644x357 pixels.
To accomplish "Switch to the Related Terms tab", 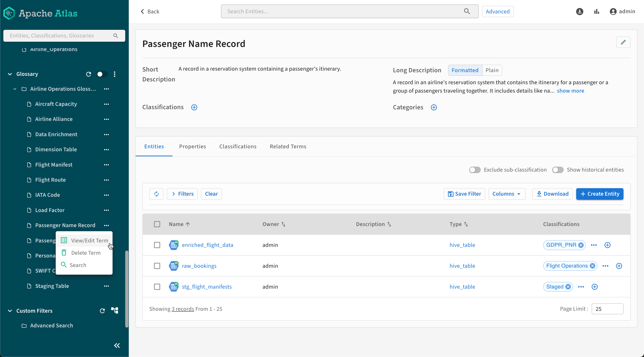I will pos(288,146).
